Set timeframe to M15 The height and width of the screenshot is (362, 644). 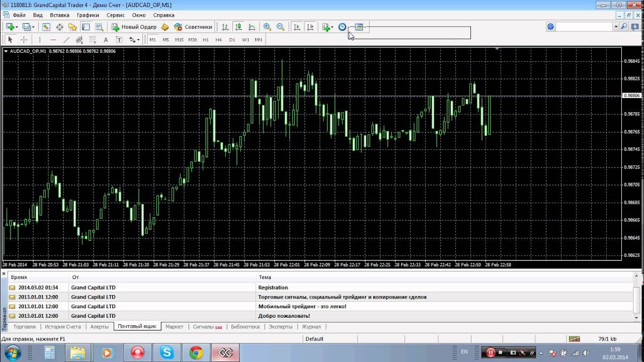coord(179,40)
